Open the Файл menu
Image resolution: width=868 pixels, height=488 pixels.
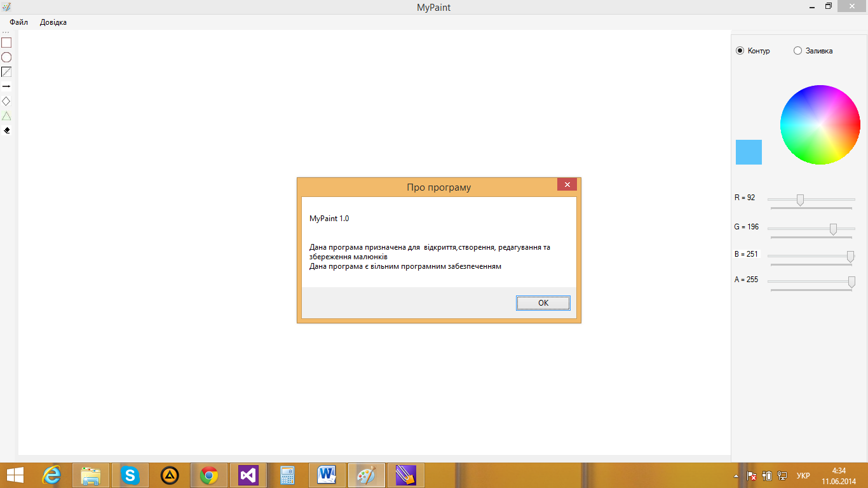18,22
